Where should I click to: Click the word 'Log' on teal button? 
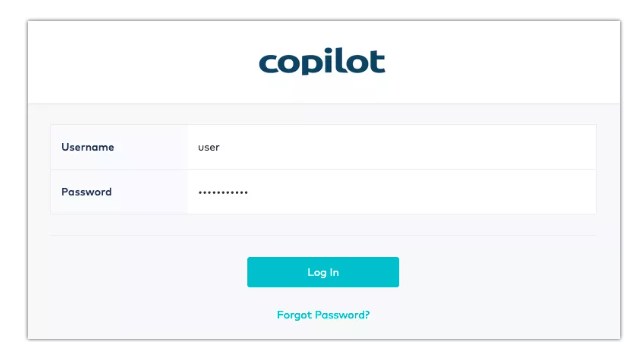point(317,273)
